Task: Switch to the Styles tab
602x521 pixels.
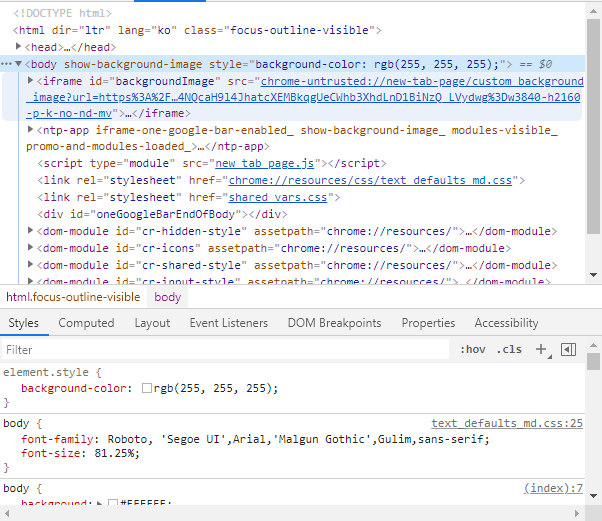Action: (24, 323)
